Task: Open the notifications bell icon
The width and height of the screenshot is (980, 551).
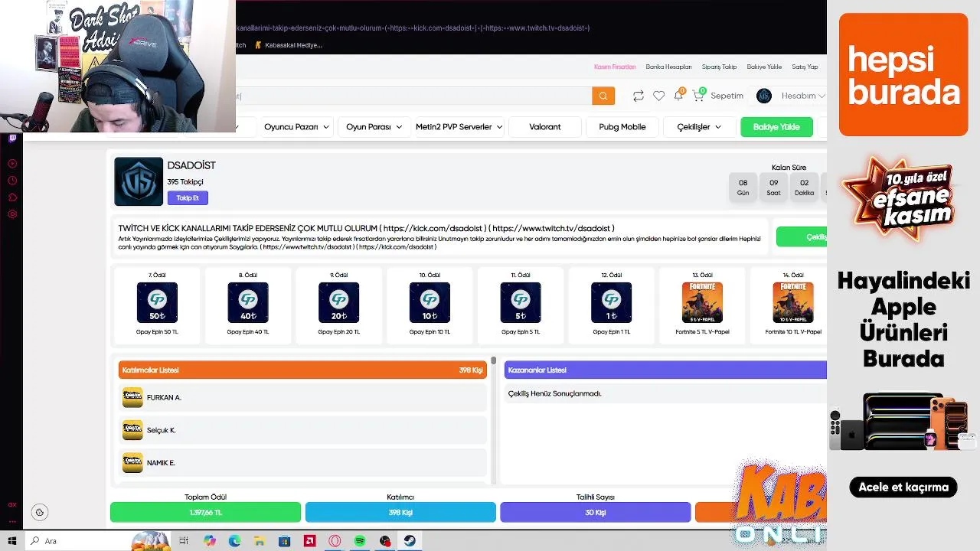Action: coord(678,96)
